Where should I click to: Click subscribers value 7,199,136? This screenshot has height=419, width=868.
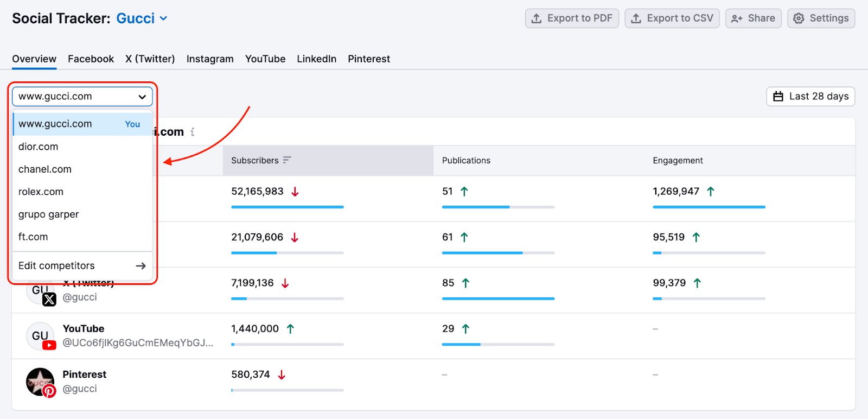[252, 283]
